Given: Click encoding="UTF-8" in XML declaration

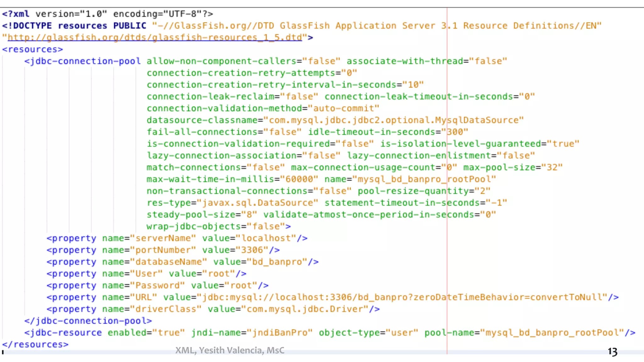Looking at the screenshot, I should (157, 14).
